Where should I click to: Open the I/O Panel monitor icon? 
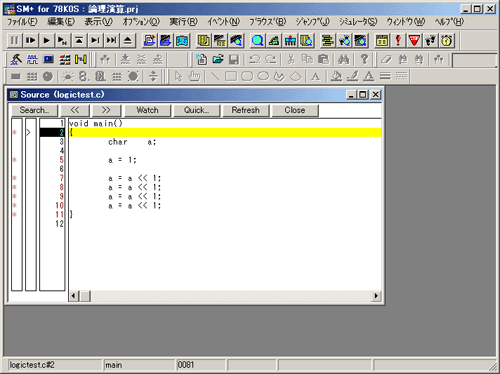click(48, 59)
